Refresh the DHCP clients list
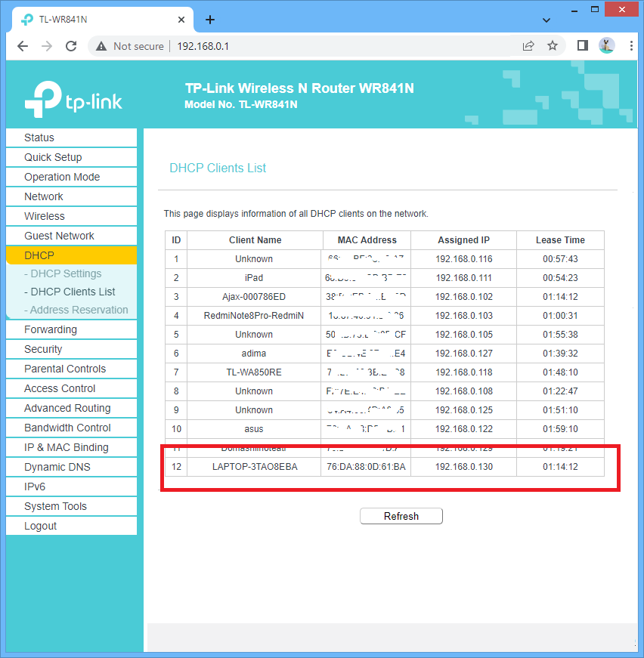Viewport: 644px width, 658px height. pos(401,516)
